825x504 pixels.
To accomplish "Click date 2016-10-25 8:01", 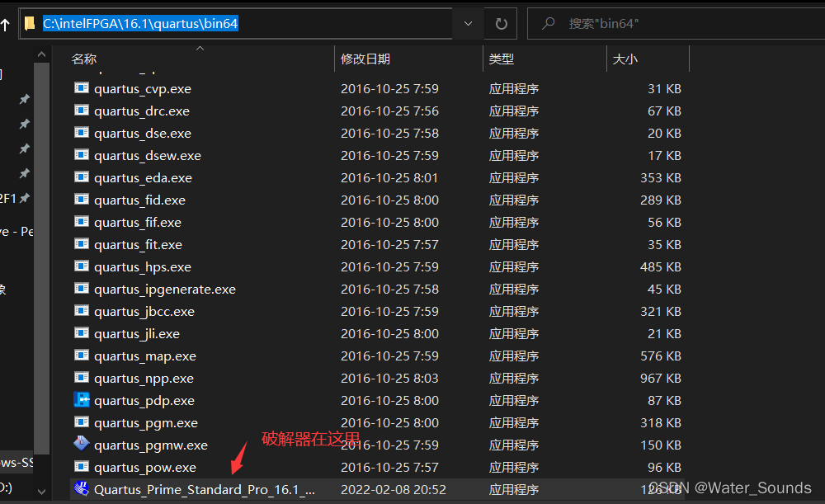I will click(389, 178).
